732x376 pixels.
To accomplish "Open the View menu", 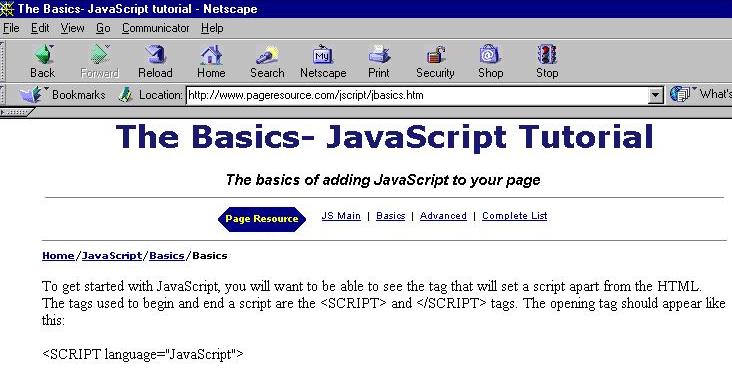I will click(72, 28).
